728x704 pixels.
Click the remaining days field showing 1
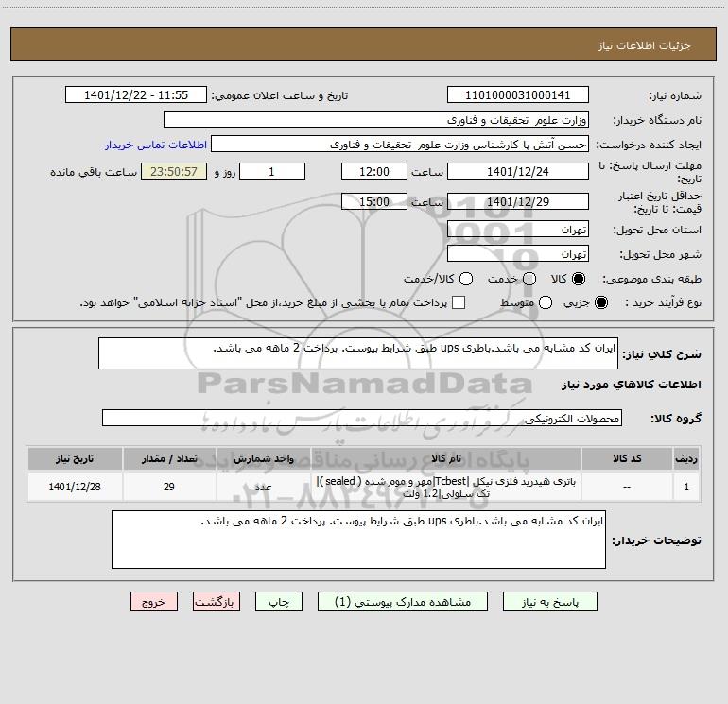[272, 171]
